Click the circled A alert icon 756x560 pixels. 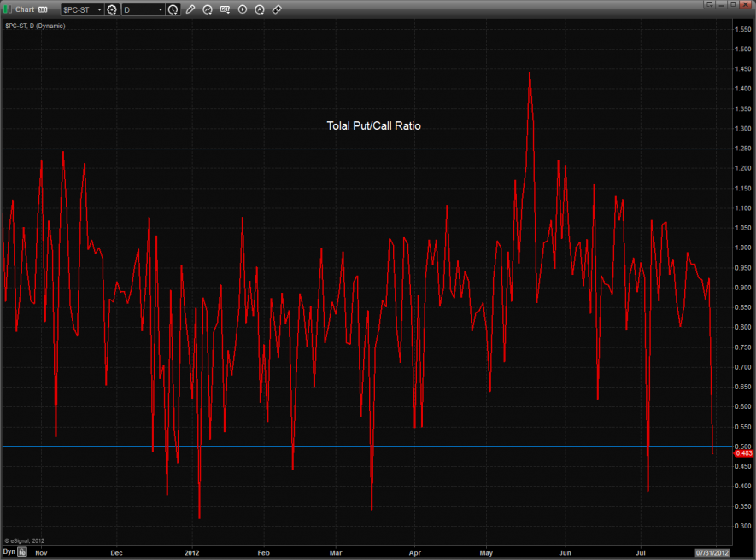[x=260, y=9]
